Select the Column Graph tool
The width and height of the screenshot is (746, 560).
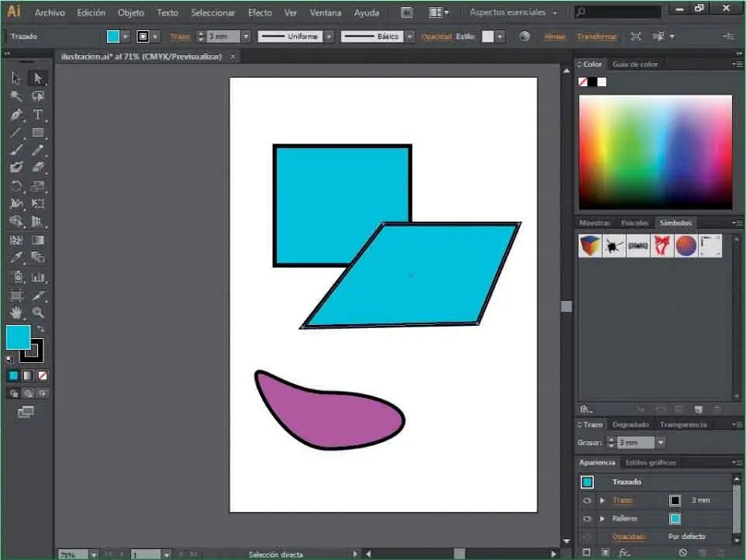tap(37, 277)
